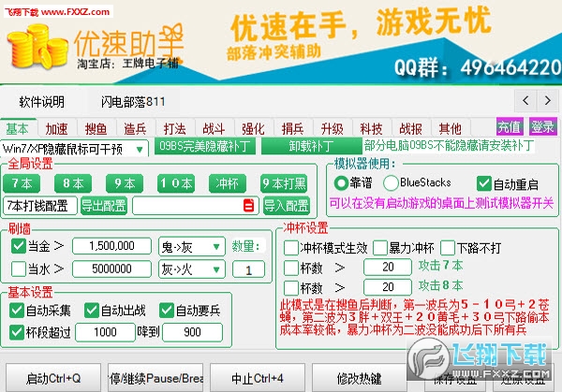The image size is (562, 392).
Task: Enable the 冲杯模式生效 checkbox
Action: pos(291,248)
